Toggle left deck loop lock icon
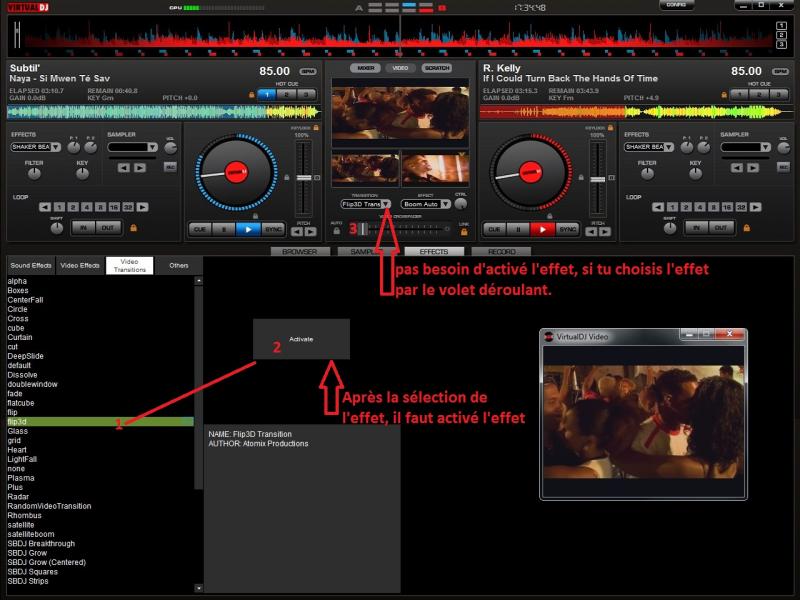 pyautogui.click(x=134, y=228)
